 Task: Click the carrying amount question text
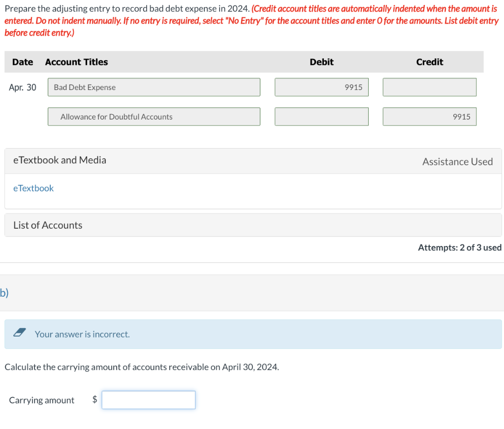pyautogui.click(x=142, y=367)
